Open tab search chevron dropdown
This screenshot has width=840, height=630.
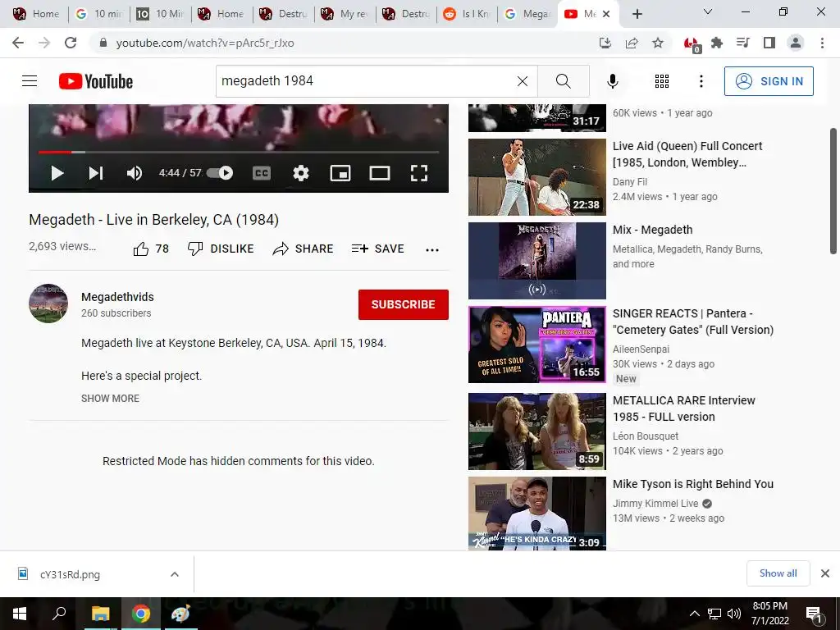click(x=708, y=11)
